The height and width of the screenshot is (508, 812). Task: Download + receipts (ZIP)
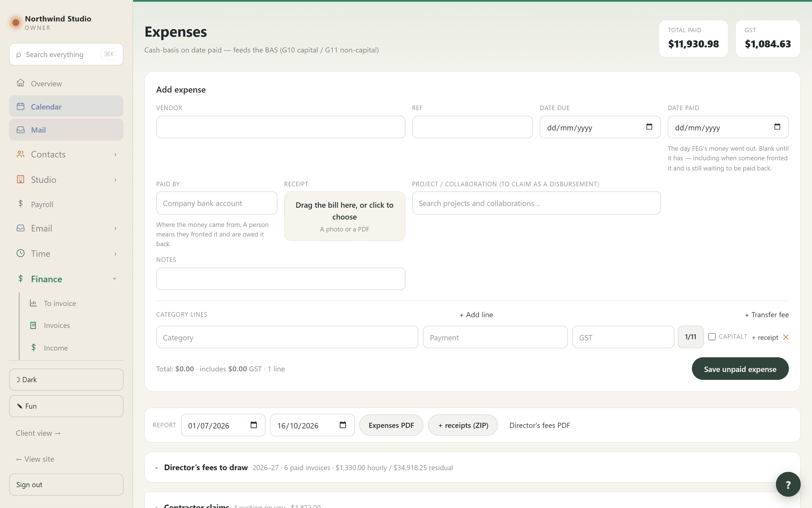coord(463,425)
